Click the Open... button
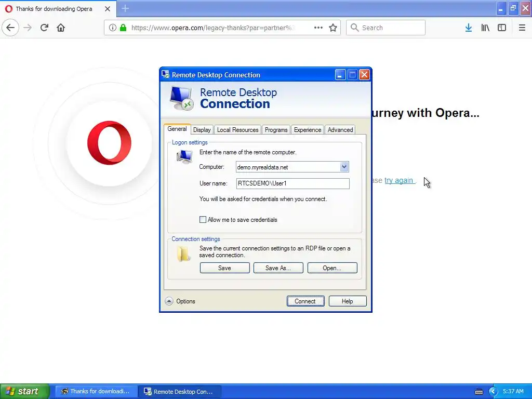Screen dimensions: 532x399 coord(332,268)
